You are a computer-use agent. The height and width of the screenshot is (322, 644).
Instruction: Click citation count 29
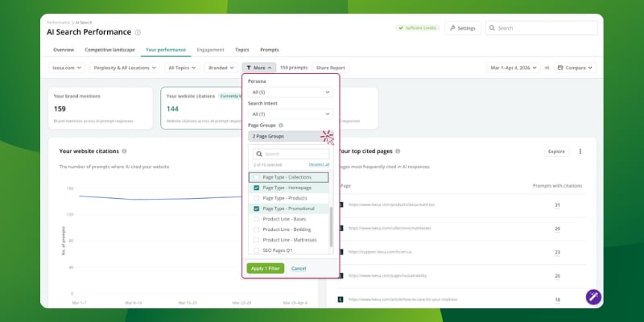coord(557,229)
